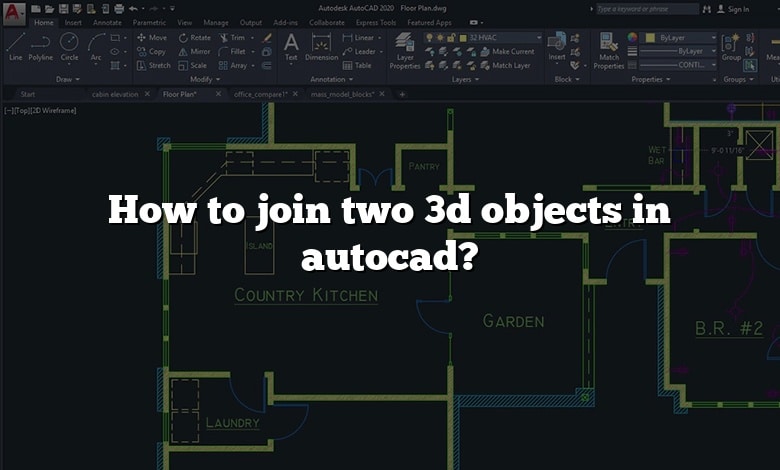Viewport: 780px width, 470px height.
Task: Toggle the layer on/off lightbulb icon
Action: [x=429, y=38]
